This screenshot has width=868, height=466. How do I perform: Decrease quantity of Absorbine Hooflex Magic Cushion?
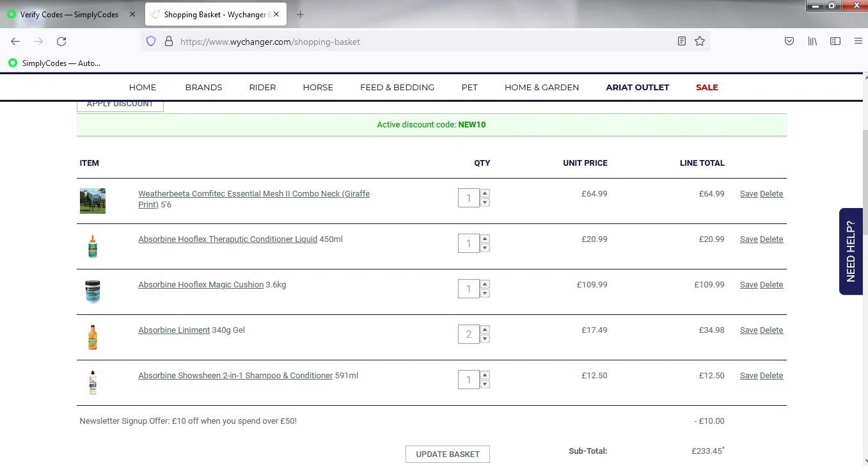pos(485,294)
